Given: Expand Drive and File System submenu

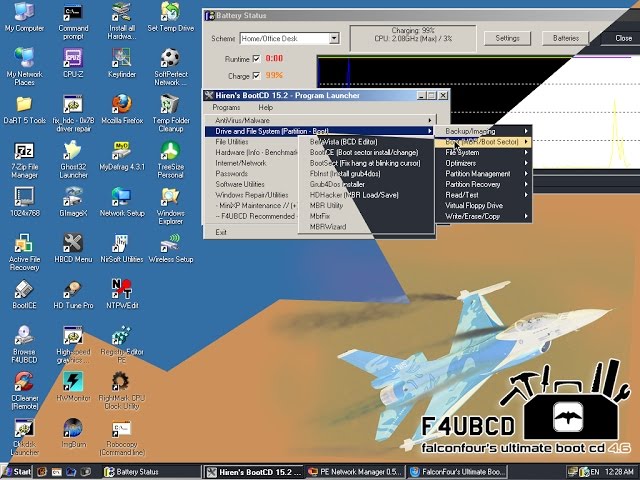Looking at the screenshot, I should [x=320, y=131].
